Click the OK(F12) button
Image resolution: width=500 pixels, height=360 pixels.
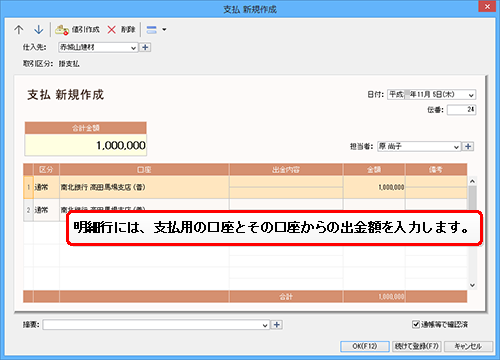[365, 346]
